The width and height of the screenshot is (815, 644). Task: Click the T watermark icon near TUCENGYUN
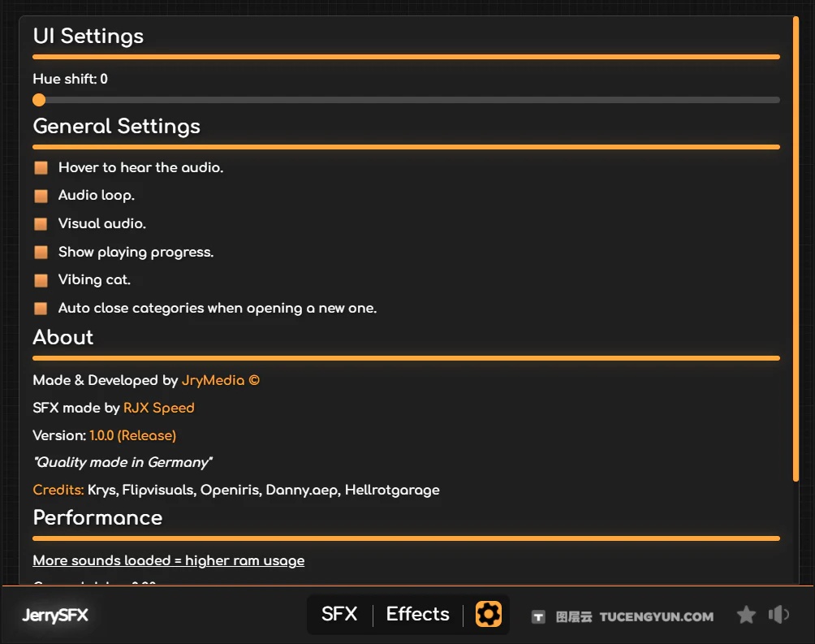538,617
